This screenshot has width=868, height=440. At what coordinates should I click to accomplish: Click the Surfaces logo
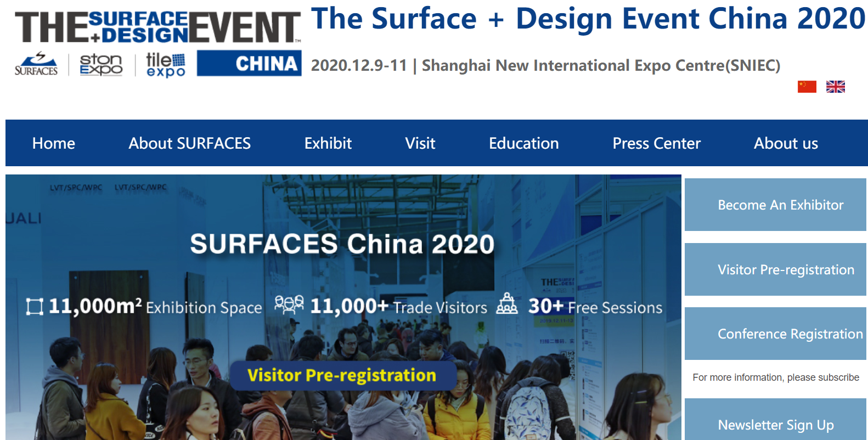(x=36, y=64)
